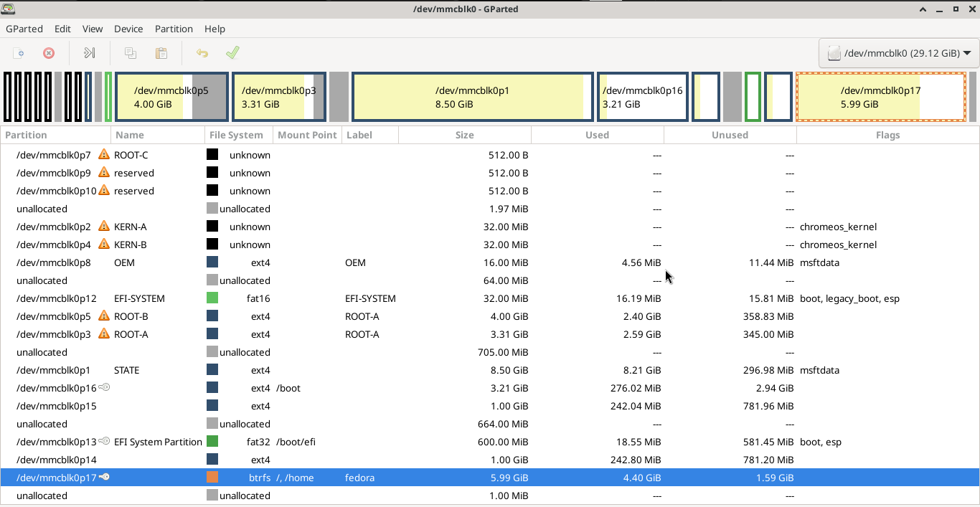Click the KERN-B partition name

tap(130, 245)
